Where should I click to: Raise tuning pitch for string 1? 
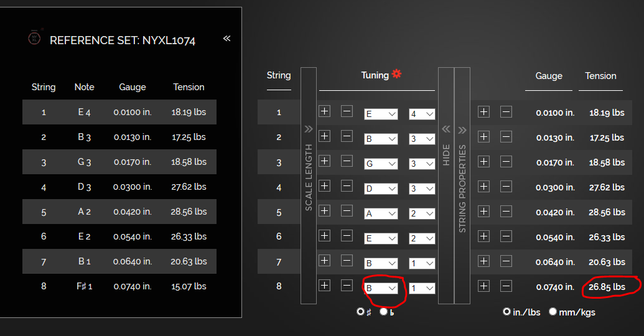click(324, 111)
